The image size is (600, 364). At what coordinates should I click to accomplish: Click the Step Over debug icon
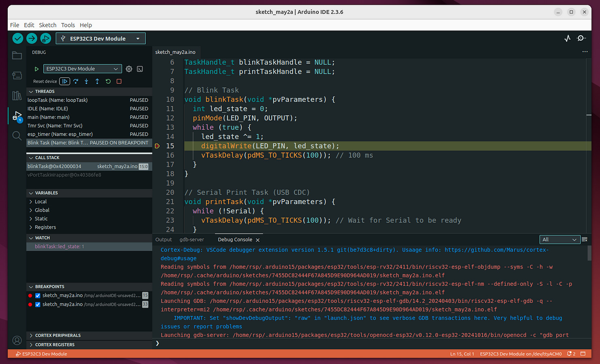[x=76, y=81]
